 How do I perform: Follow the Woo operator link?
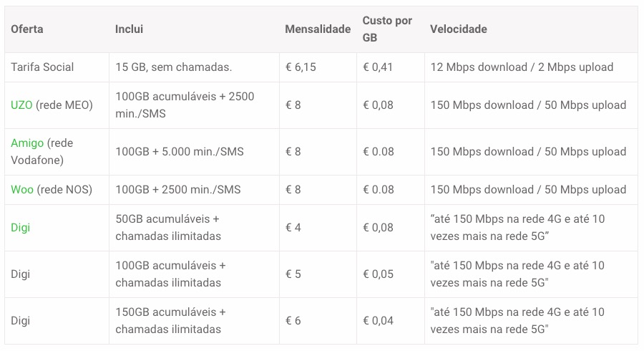coord(22,190)
